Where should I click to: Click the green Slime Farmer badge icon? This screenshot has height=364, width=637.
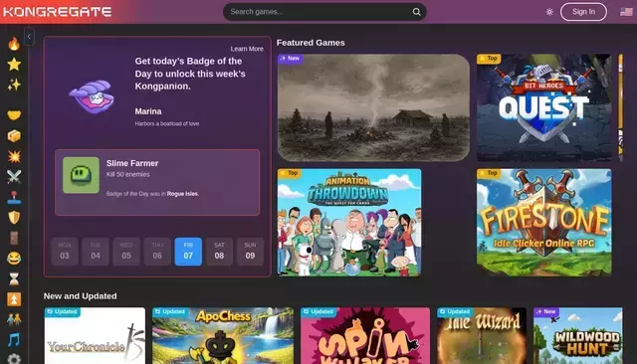click(x=81, y=175)
